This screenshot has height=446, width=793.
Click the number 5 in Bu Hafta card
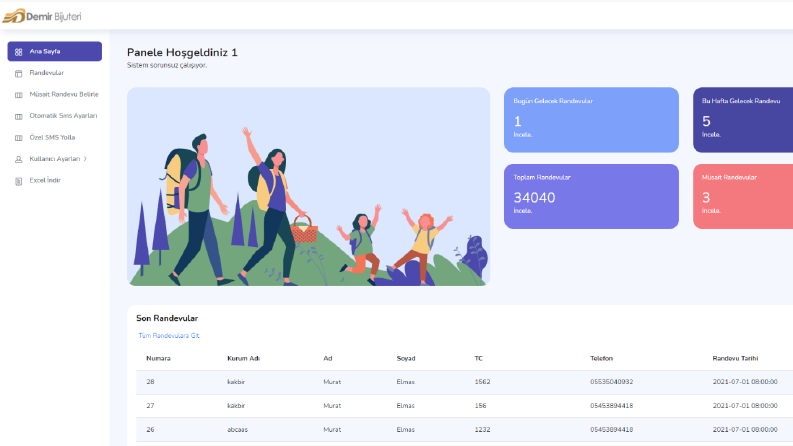pos(706,121)
